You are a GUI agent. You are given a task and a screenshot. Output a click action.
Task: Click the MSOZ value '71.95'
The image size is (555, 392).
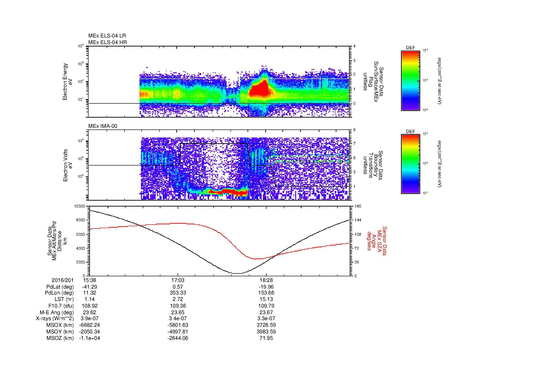266,338
